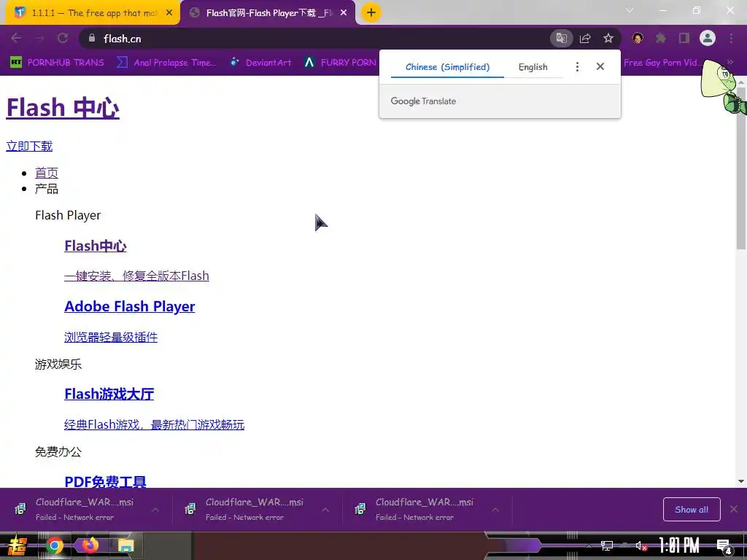Show hidden tray icons chevron
The image size is (747, 560).
click(x=589, y=545)
